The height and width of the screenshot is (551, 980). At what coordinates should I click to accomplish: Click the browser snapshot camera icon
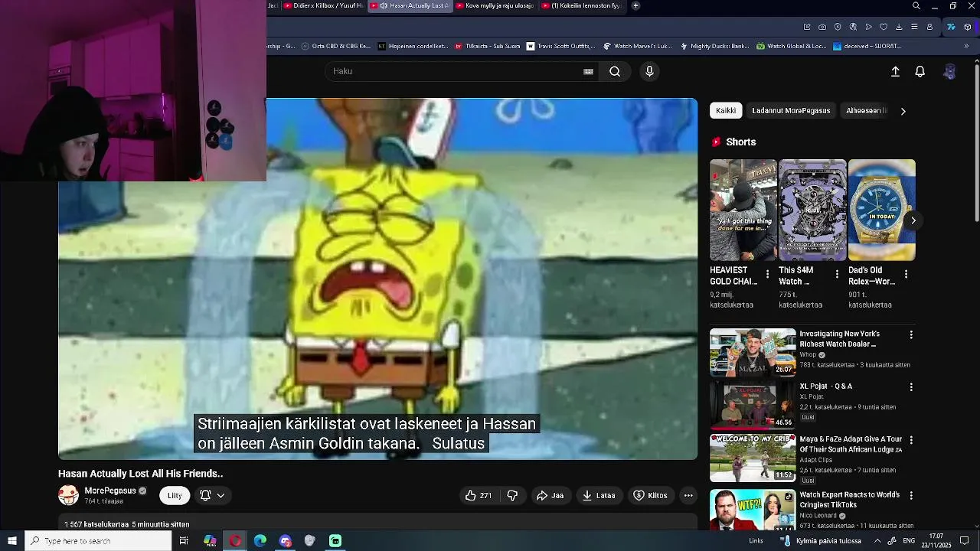[822, 27]
